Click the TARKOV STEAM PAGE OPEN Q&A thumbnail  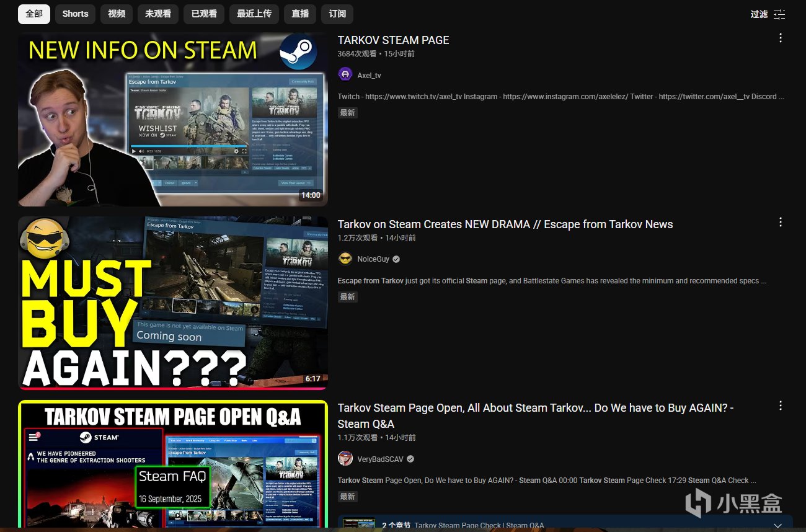pyautogui.click(x=173, y=464)
